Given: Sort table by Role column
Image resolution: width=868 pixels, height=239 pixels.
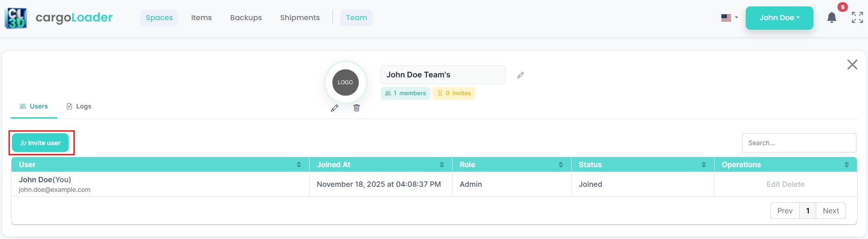Looking at the screenshot, I should click(561, 165).
